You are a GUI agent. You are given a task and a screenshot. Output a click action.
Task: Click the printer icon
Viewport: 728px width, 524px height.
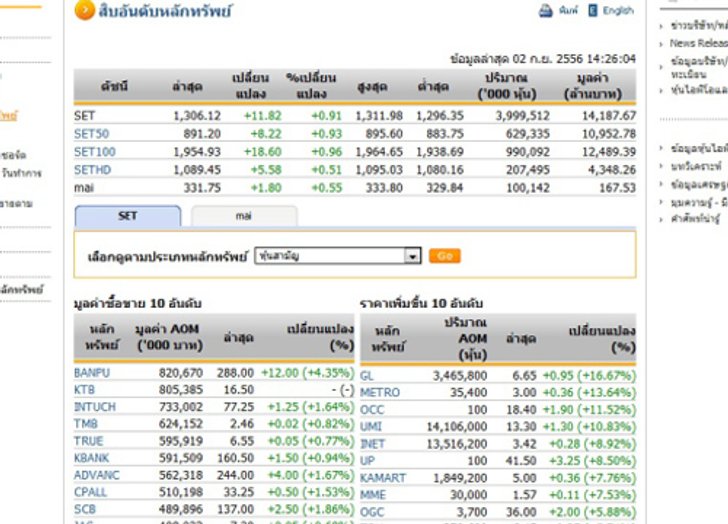546,10
